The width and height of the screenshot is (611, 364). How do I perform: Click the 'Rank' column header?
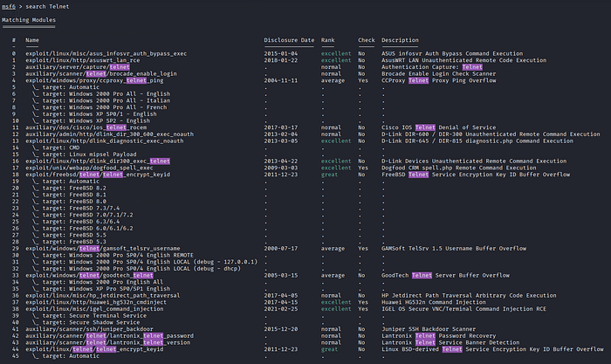coord(327,40)
